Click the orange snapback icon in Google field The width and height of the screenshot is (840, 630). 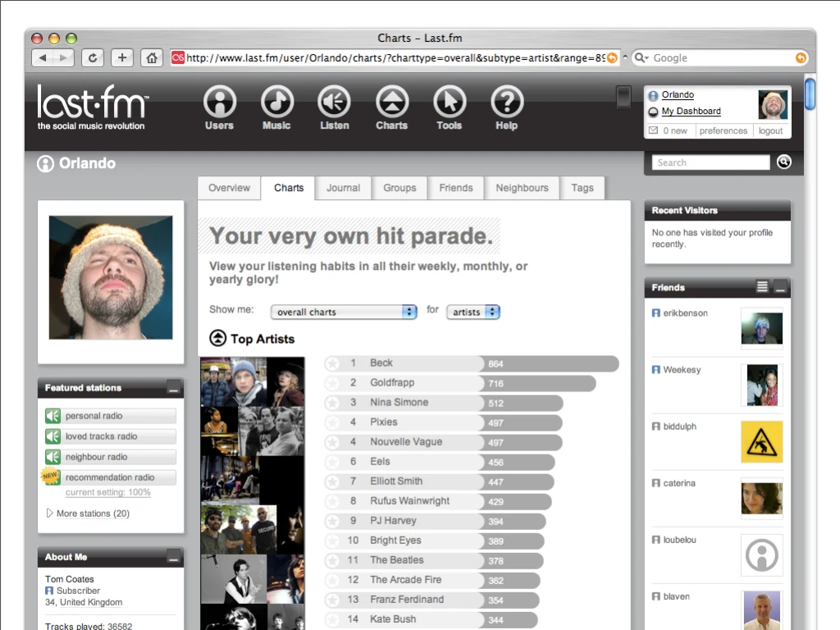tap(801, 58)
